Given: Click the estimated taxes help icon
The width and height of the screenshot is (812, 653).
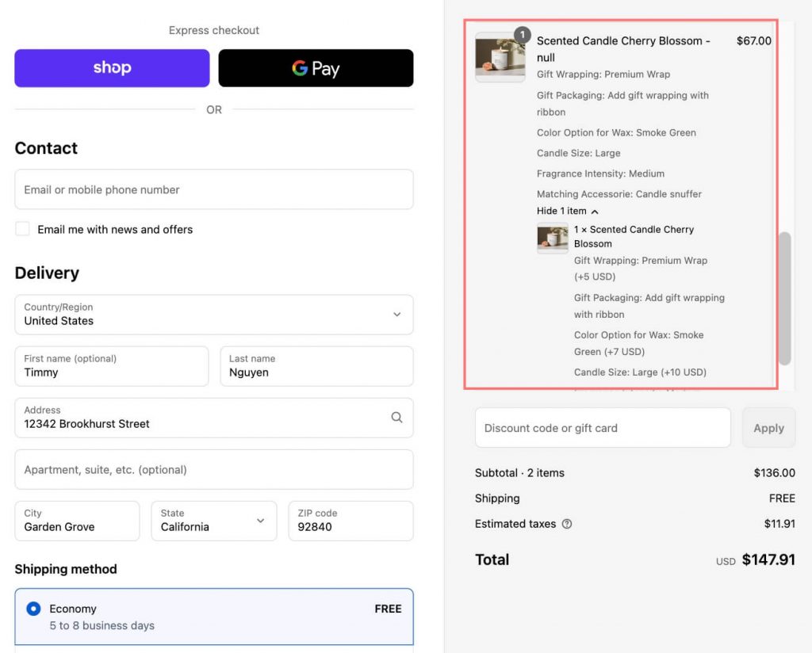Looking at the screenshot, I should pos(567,524).
